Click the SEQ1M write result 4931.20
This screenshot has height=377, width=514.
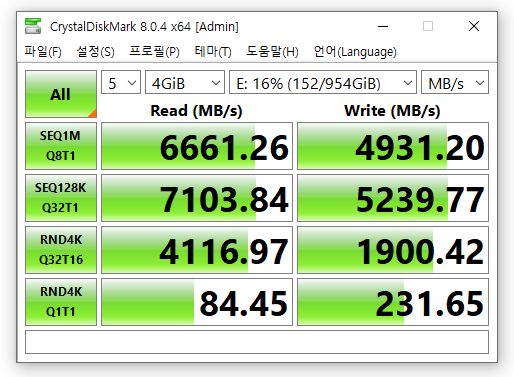[393, 146]
